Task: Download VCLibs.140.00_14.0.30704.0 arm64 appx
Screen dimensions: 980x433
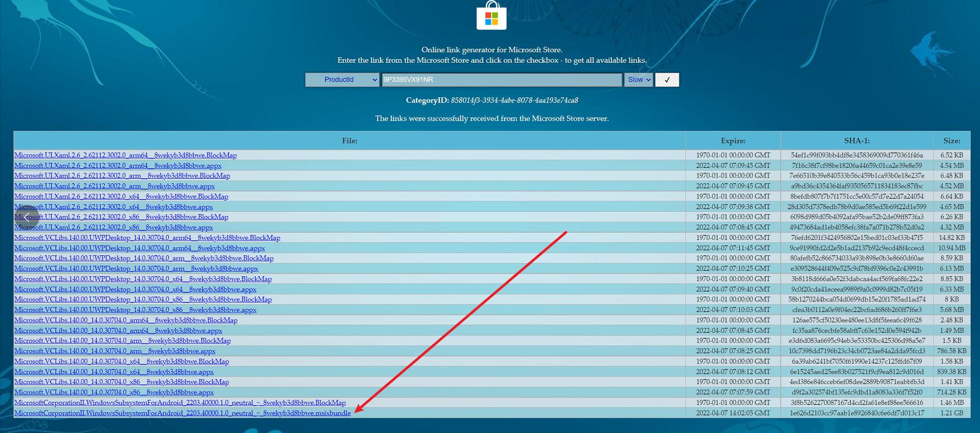Action: click(x=118, y=331)
